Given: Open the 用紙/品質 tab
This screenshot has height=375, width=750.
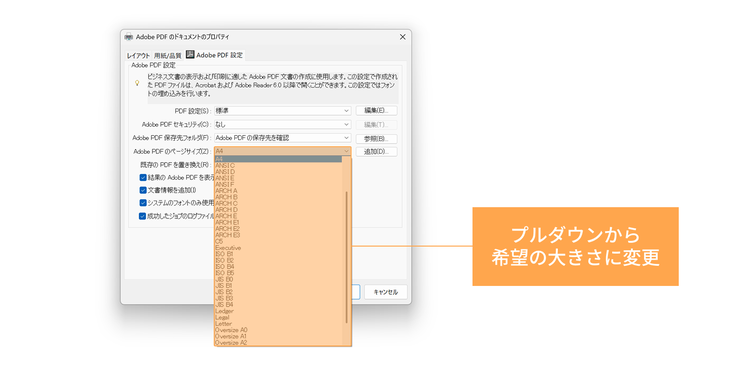Looking at the screenshot, I should pos(167,55).
